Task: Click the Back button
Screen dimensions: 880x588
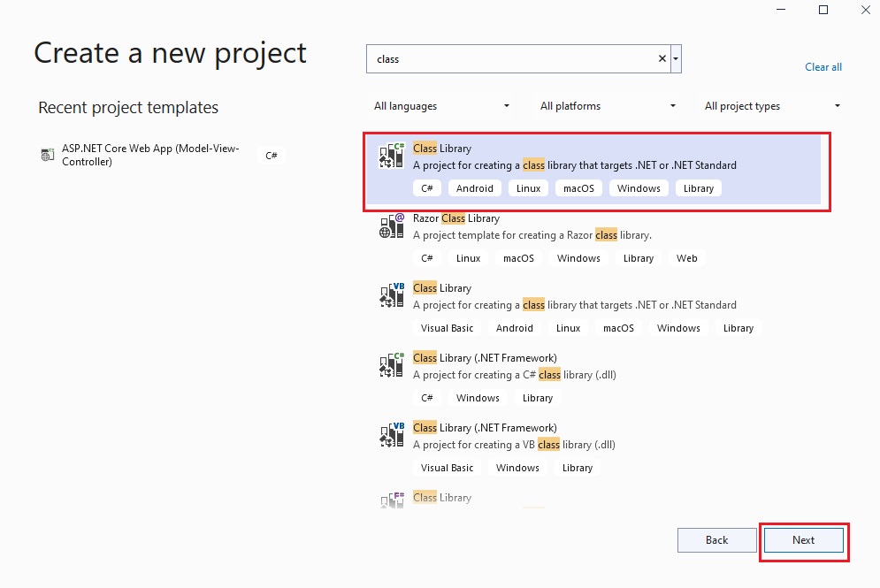Action: [x=716, y=540]
